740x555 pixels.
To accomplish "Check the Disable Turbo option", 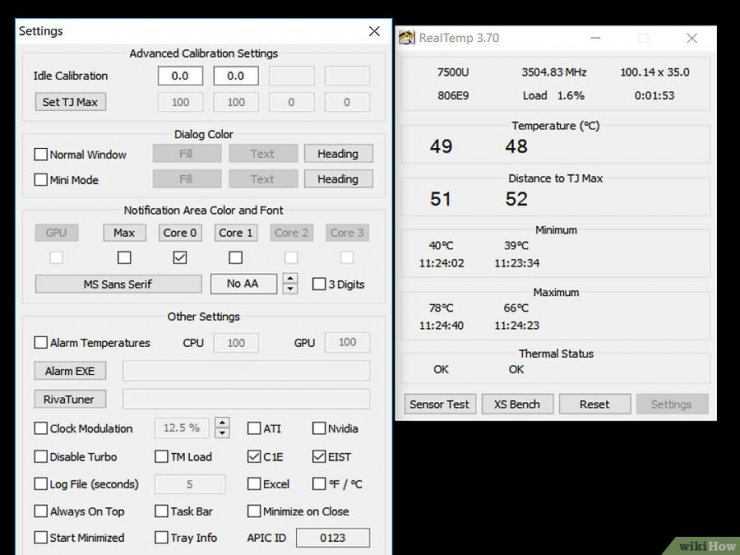I will (41, 456).
